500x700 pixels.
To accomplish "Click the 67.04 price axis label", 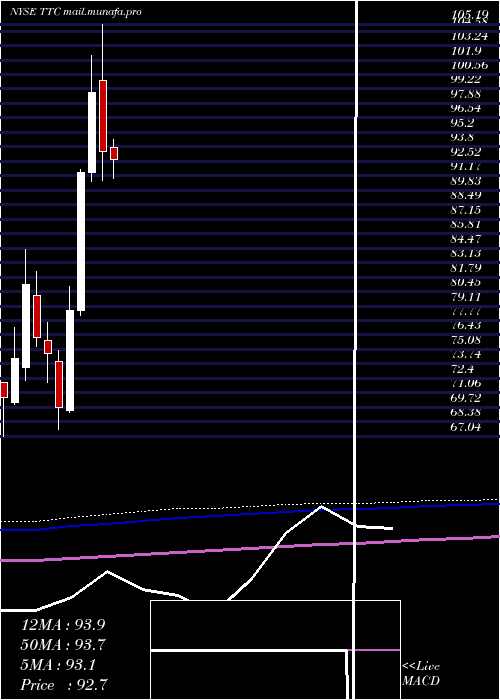I will tap(466, 427).
